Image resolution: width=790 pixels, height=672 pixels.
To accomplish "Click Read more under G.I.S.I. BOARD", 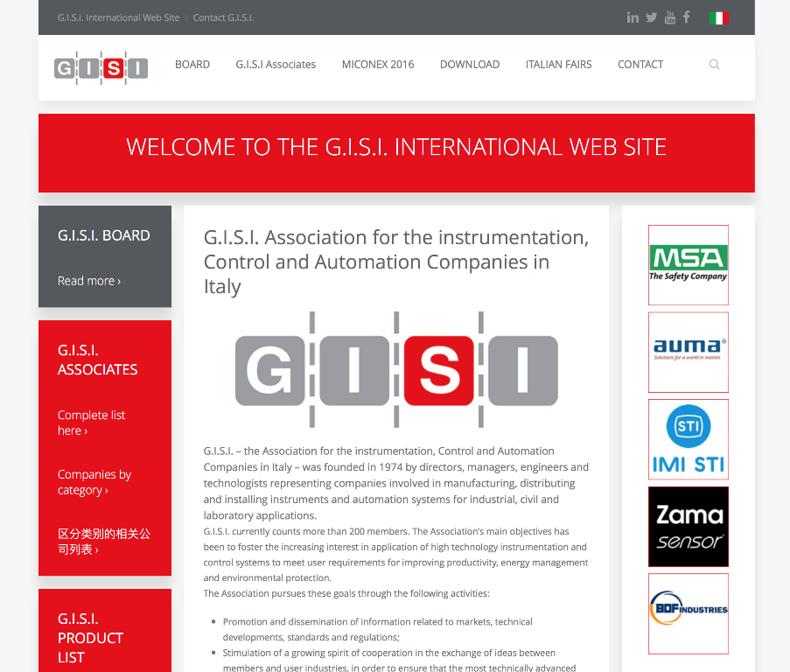I will pos(88,281).
